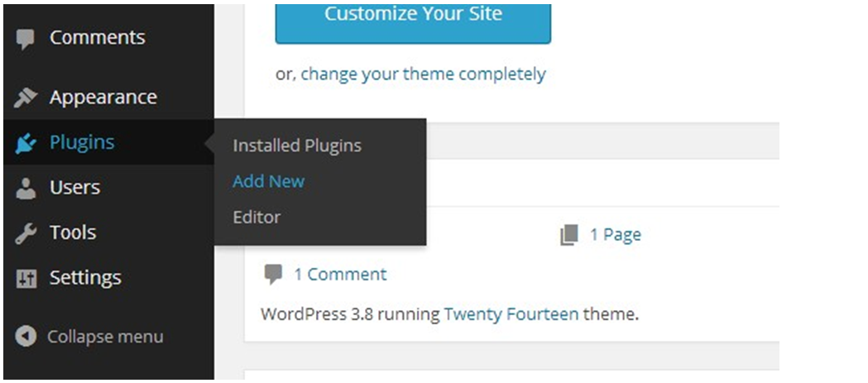The height and width of the screenshot is (383, 868).
Task: Click the Customize Your Site button
Action: pos(413,22)
